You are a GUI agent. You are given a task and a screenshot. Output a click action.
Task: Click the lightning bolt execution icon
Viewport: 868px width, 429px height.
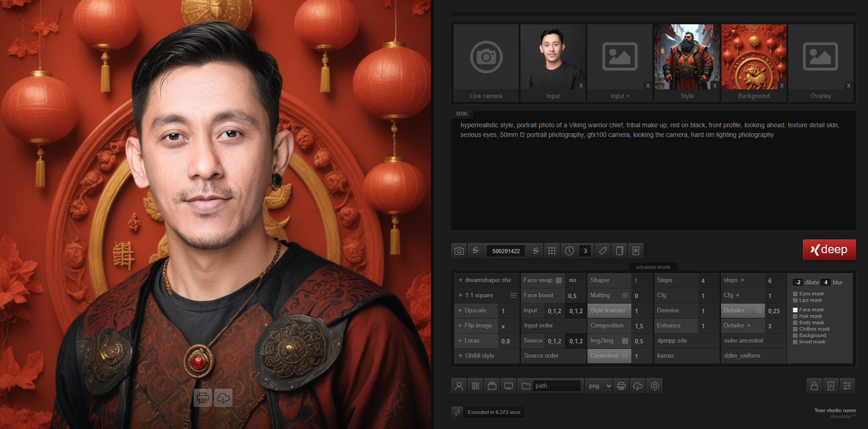[x=457, y=412]
